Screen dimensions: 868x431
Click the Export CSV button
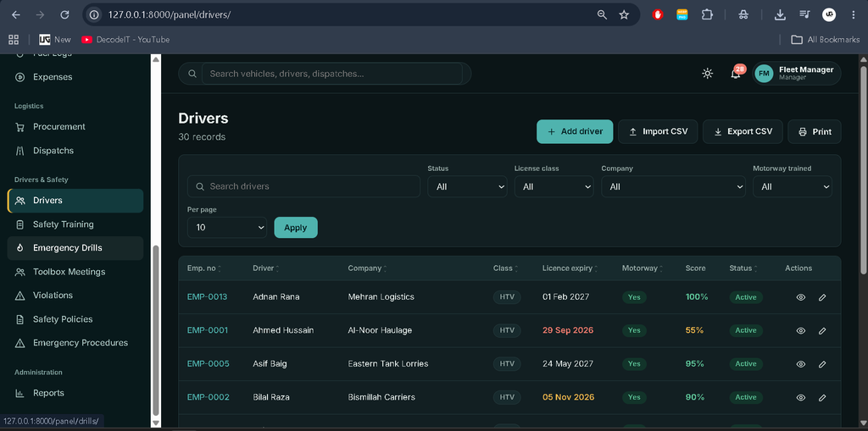[x=743, y=132]
